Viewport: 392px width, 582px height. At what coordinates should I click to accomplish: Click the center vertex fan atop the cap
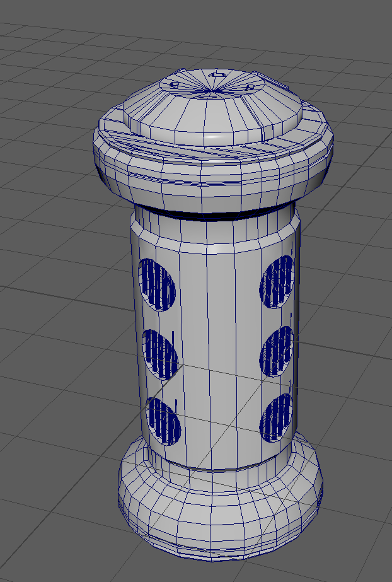(213, 90)
